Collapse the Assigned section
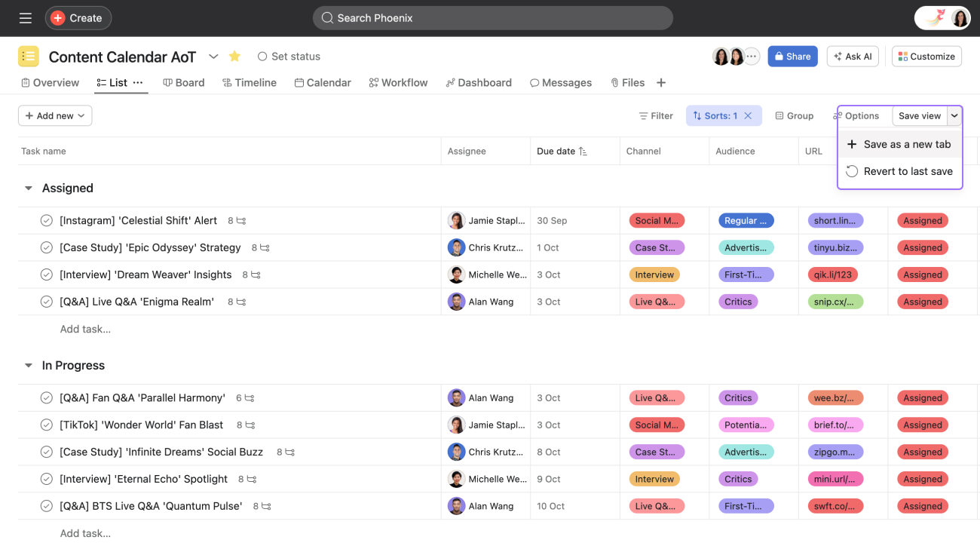980x549 pixels. click(x=29, y=189)
